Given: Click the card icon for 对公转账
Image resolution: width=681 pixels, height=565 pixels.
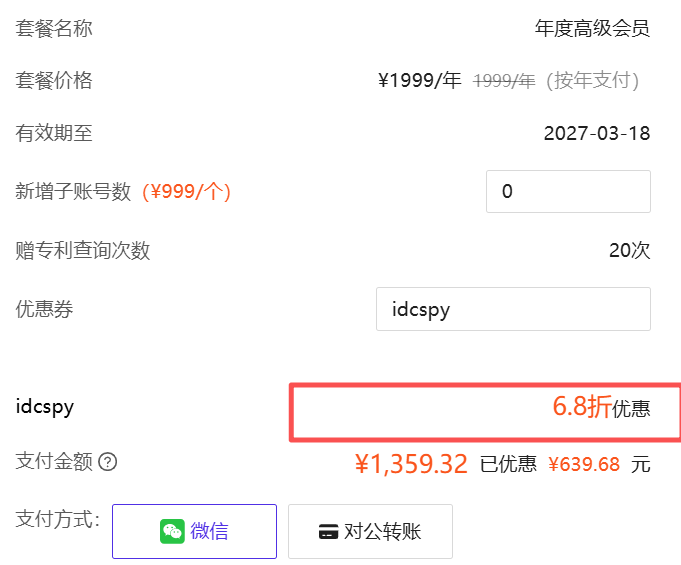Looking at the screenshot, I should point(328,532).
